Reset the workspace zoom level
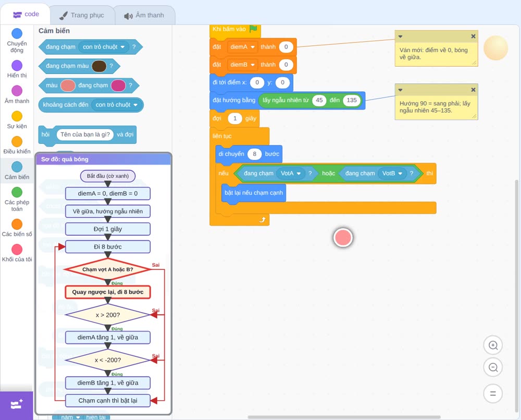Image resolution: width=521 pixels, height=420 pixels. (493, 394)
